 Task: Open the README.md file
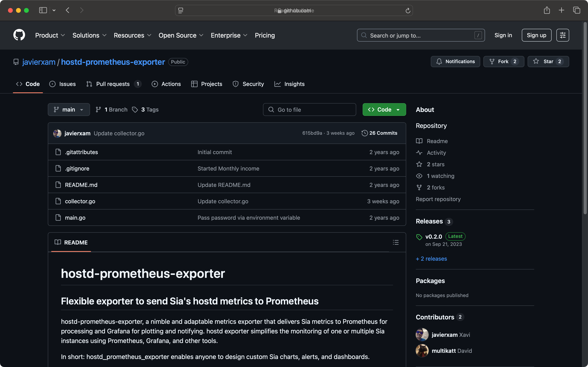[81, 185]
